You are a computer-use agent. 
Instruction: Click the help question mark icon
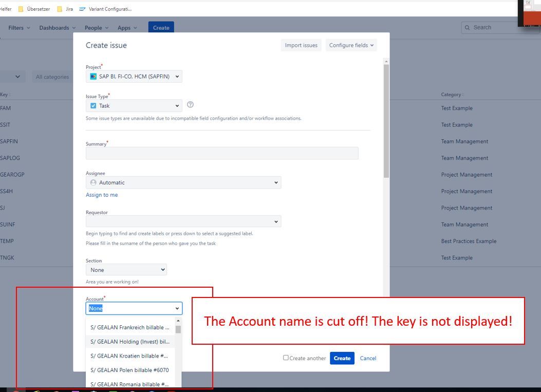[x=191, y=105]
